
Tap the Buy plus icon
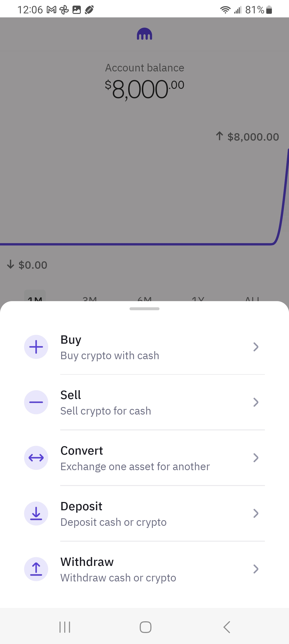click(36, 347)
